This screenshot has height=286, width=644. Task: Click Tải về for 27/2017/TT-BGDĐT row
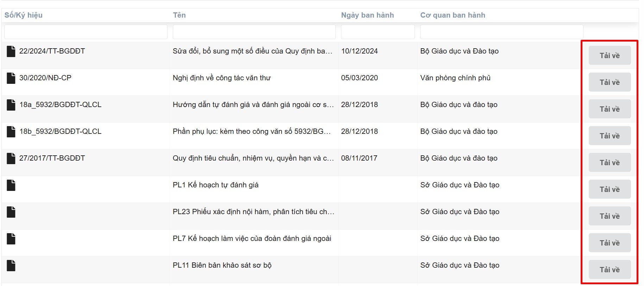[x=610, y=163]
